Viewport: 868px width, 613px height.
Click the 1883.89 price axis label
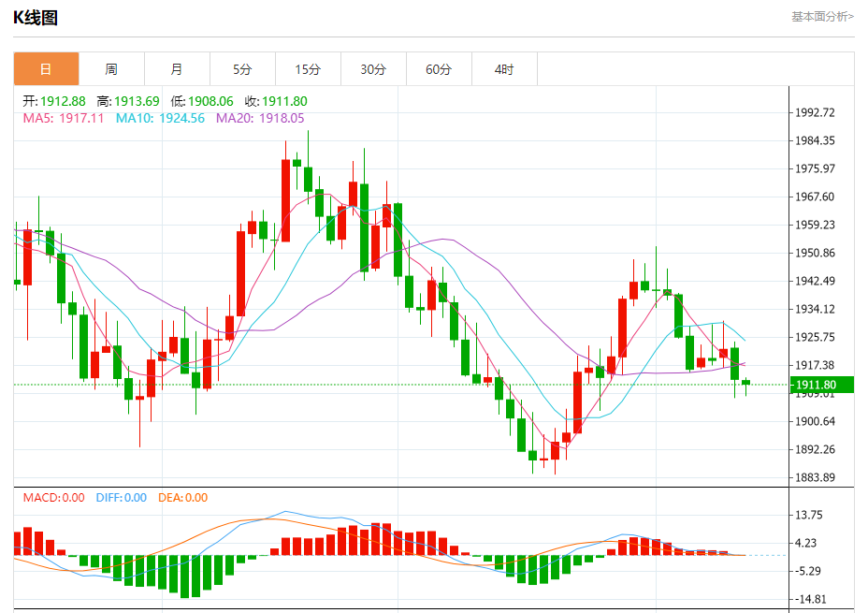(815, 477)
